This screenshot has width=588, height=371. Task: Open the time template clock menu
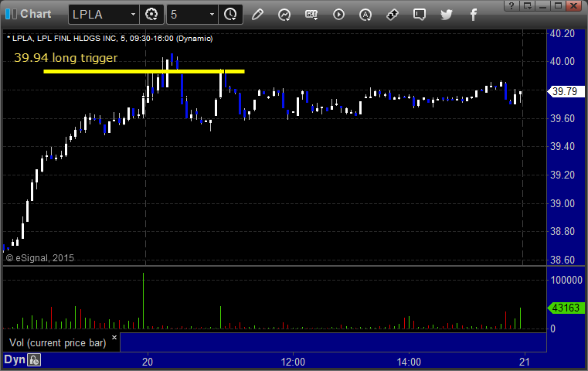[x=230, y=15]
